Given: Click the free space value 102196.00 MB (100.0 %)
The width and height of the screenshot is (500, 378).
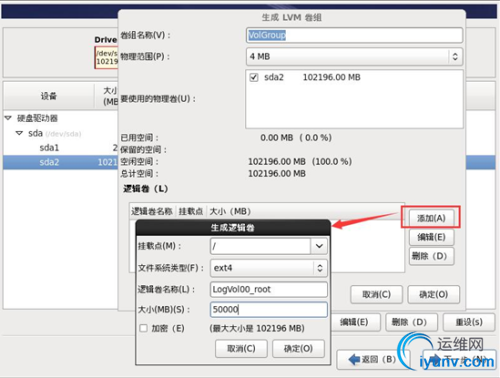Looking at the screenshot, I should point(300,162).
